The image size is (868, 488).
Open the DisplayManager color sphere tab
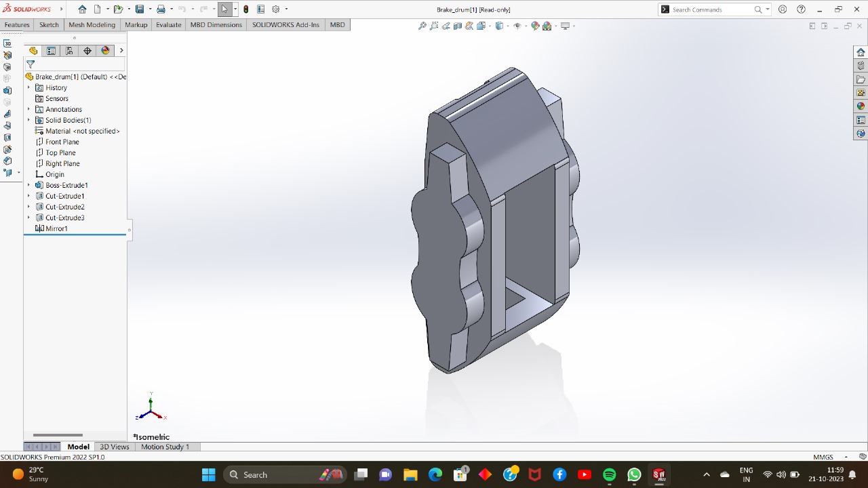pyautogui.click(x=105, y=51)
